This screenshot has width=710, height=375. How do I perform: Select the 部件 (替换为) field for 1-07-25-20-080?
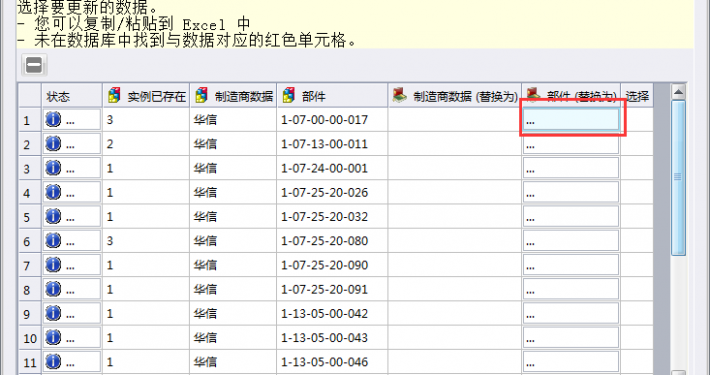571,241
